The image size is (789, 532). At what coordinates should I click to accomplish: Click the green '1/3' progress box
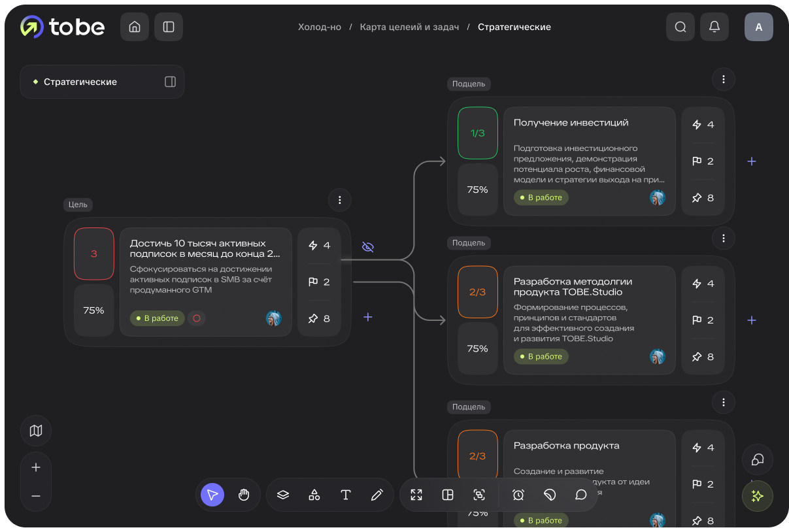tap(477, 133)
